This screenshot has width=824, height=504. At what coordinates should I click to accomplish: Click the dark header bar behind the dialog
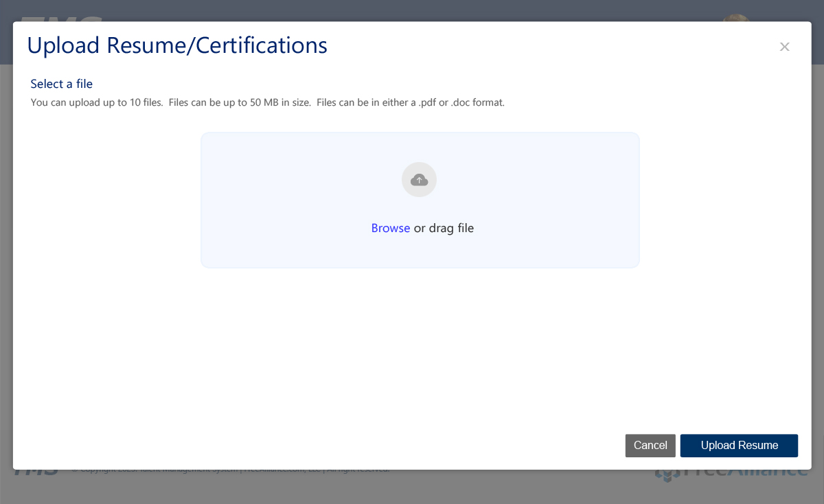coord(412,10)
